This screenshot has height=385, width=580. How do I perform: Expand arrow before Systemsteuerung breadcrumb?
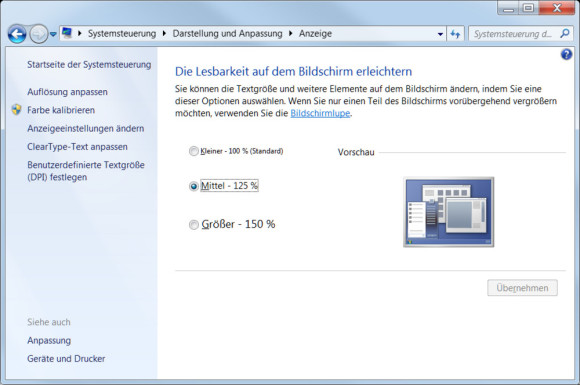click(80, 33)
